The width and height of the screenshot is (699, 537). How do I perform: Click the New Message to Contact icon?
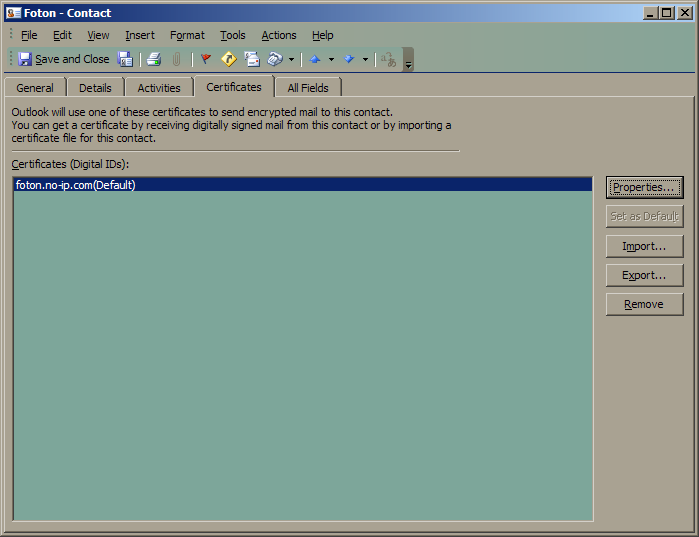252,59
